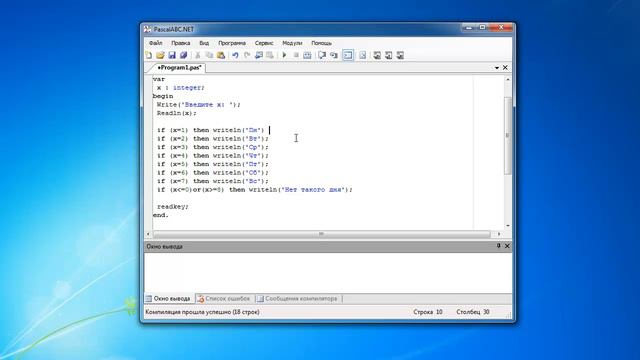Run the program with the play icon
640x360 pixels.
click(x=284, y=55)
